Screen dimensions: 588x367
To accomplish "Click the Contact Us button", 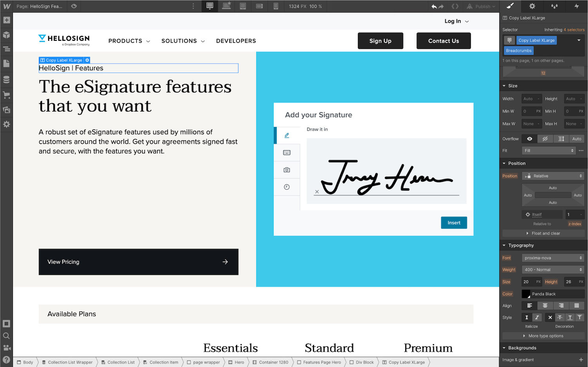I will (443, 41).
